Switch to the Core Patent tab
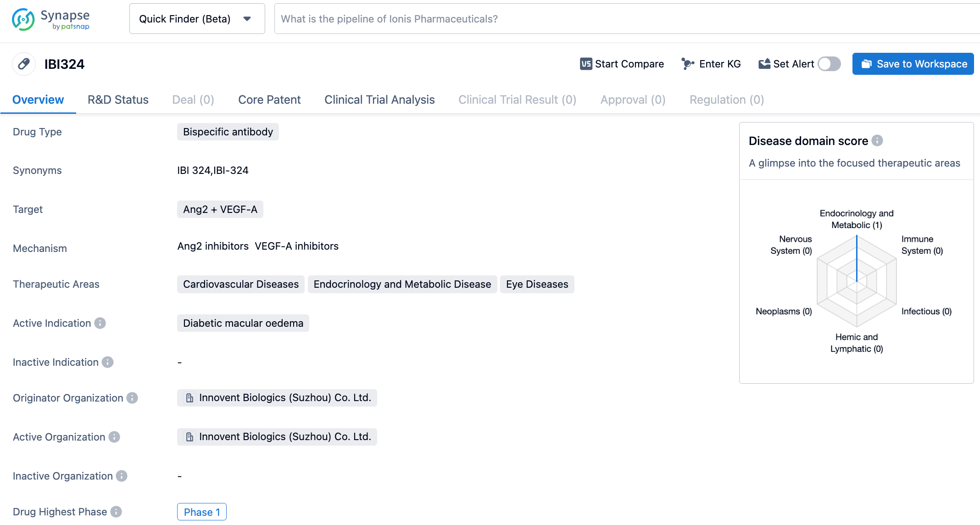Viewport: 980px width, 525px height. [269, 100]
